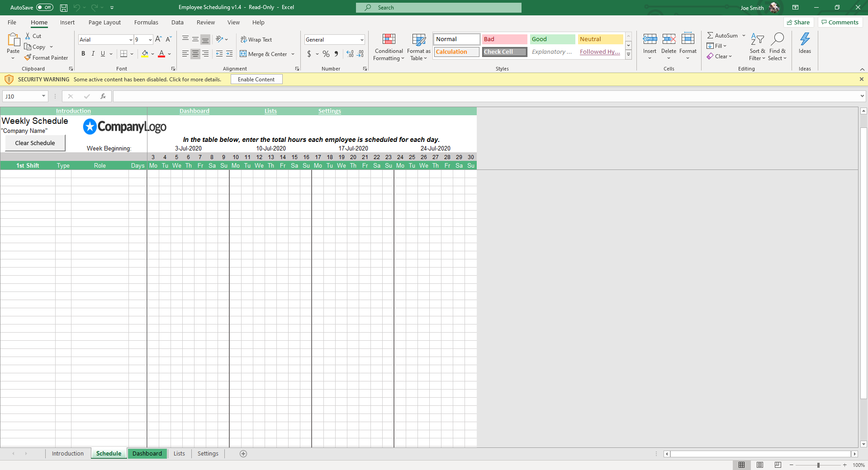Increase indent
This screenshot has height=470, width=868.
229,54
